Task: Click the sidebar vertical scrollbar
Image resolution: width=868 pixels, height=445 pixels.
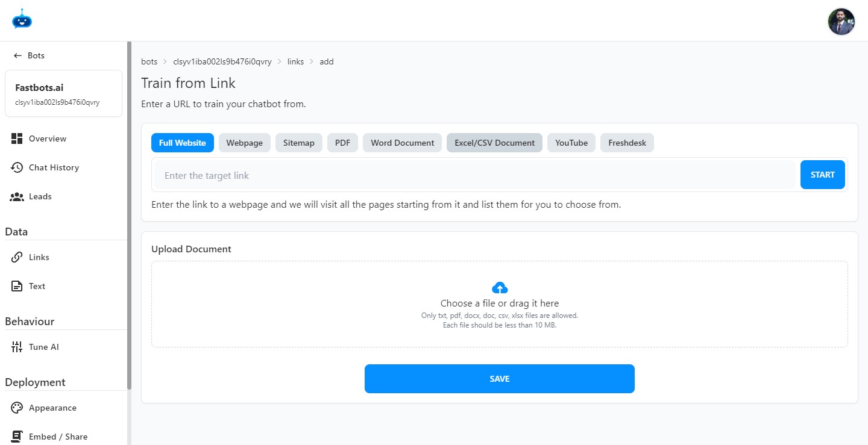Action: 129,215
